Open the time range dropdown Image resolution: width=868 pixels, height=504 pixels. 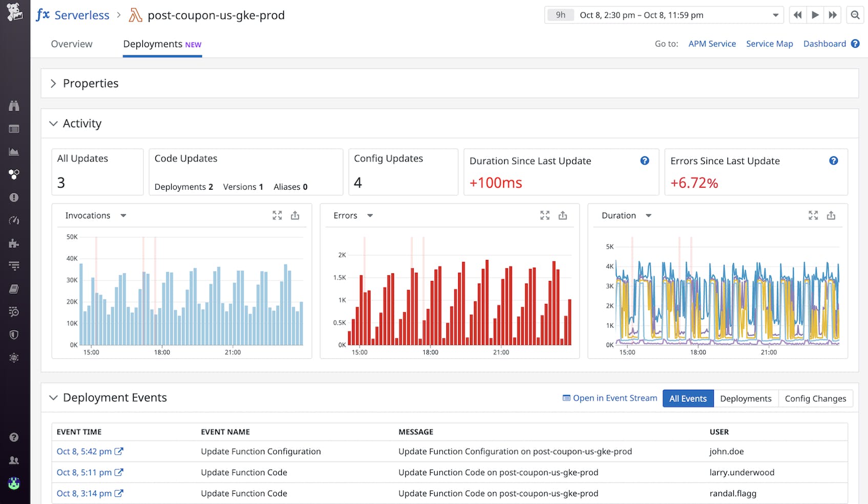pos(776,15)
